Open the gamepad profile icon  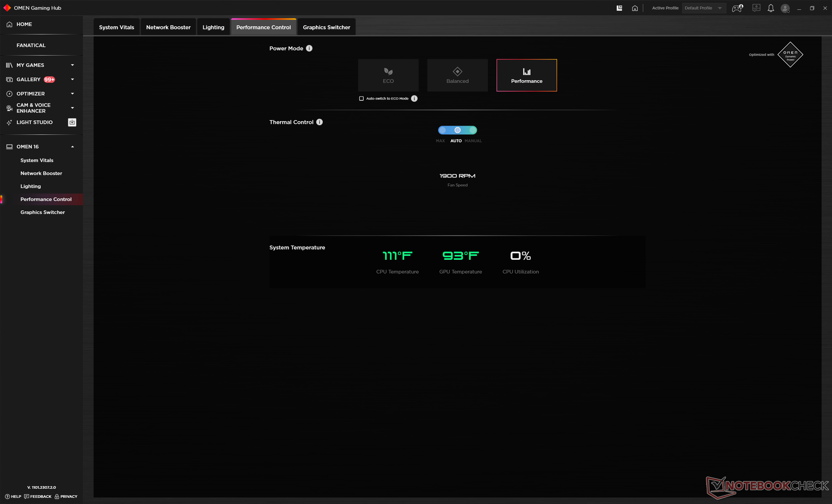pos(737,8)
